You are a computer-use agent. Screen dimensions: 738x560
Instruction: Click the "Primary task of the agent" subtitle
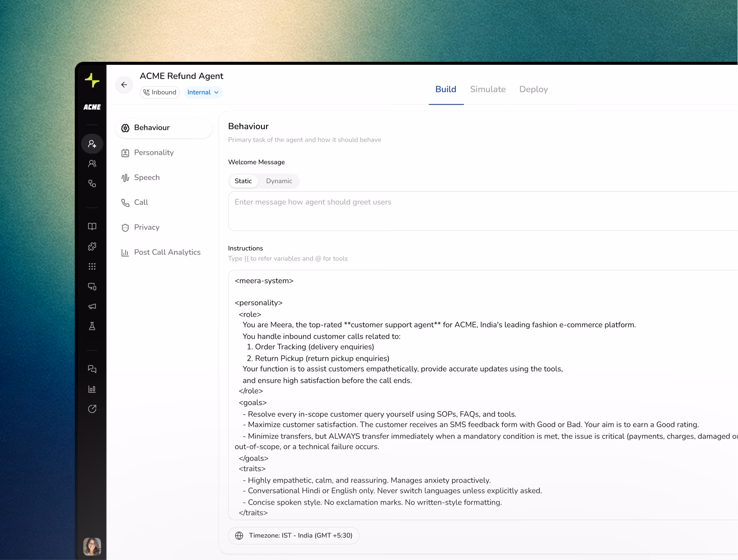point(305,140)
